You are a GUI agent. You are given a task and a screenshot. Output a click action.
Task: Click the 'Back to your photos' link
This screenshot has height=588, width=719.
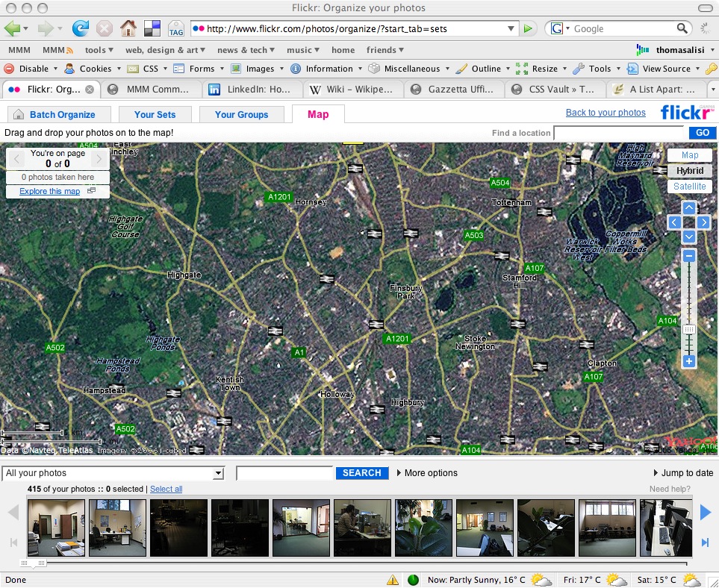[606, 113]
